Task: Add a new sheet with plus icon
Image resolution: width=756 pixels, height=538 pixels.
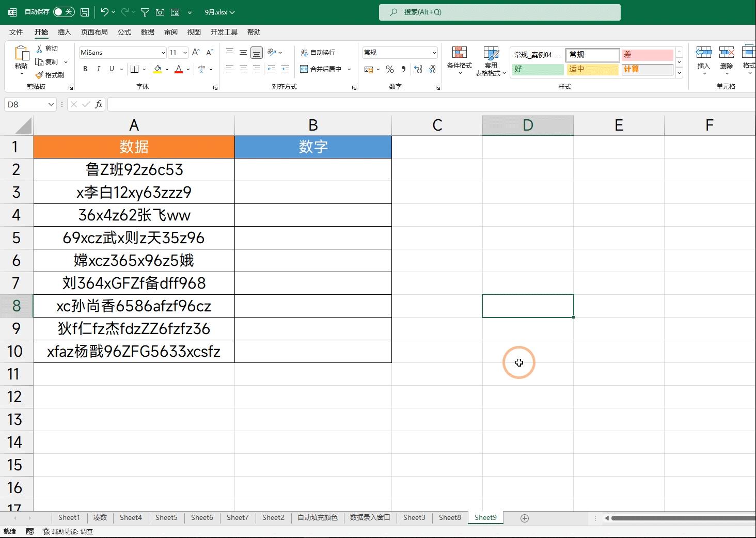Action: (x=525, y=518)
